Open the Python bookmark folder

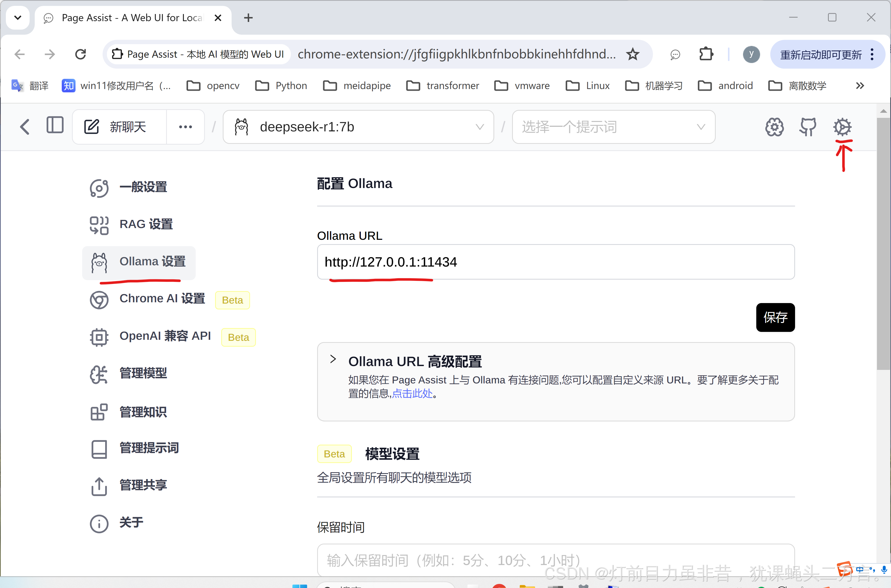(x=281, y=85)
